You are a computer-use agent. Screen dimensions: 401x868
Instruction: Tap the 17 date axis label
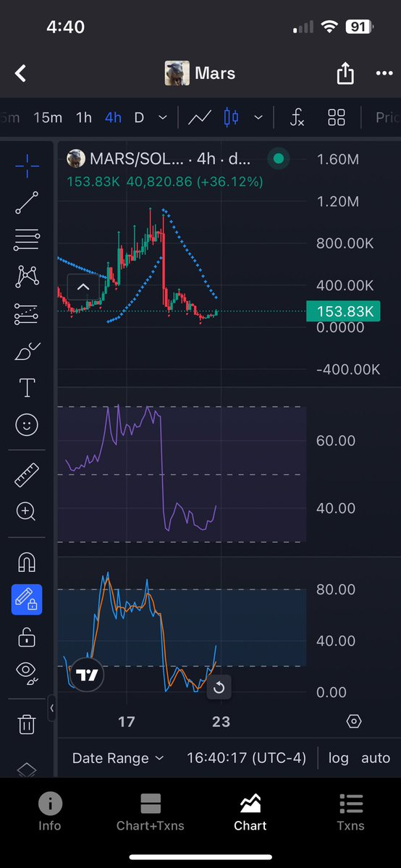(126, 722)
